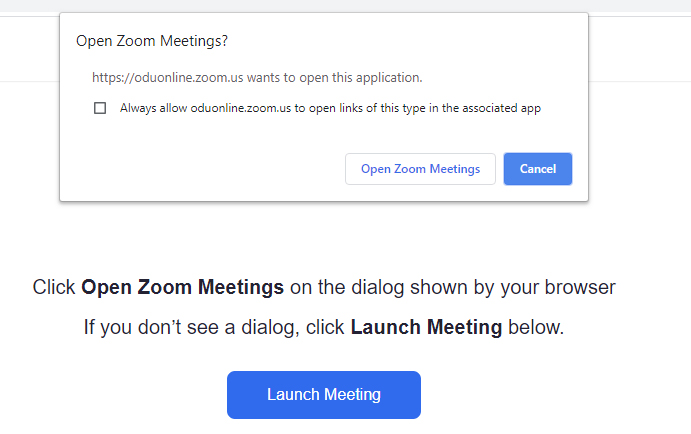
Task: Click the "Open Zoom Meetings?" dialog title
Action: (x=151, y=42)
